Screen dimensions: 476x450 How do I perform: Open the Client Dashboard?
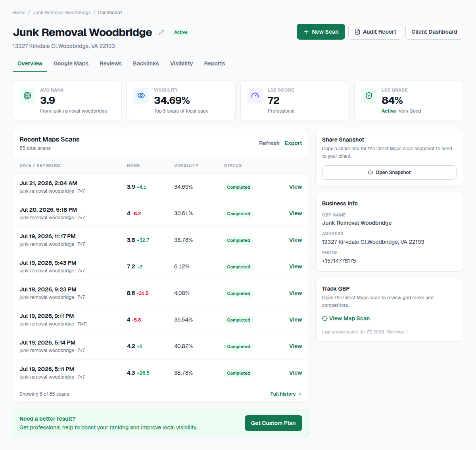coord(434,32)
